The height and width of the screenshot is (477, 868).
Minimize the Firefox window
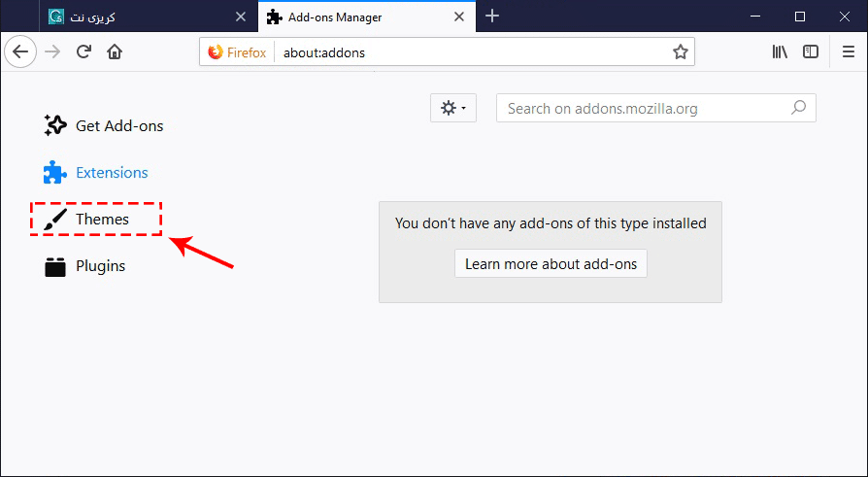(x=757, y=17)
